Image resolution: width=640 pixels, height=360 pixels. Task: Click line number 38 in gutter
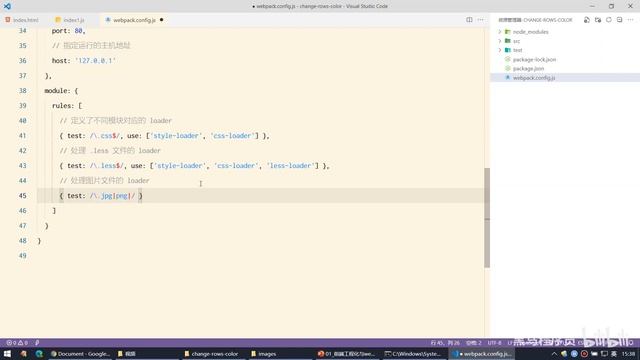click(22, 91)
